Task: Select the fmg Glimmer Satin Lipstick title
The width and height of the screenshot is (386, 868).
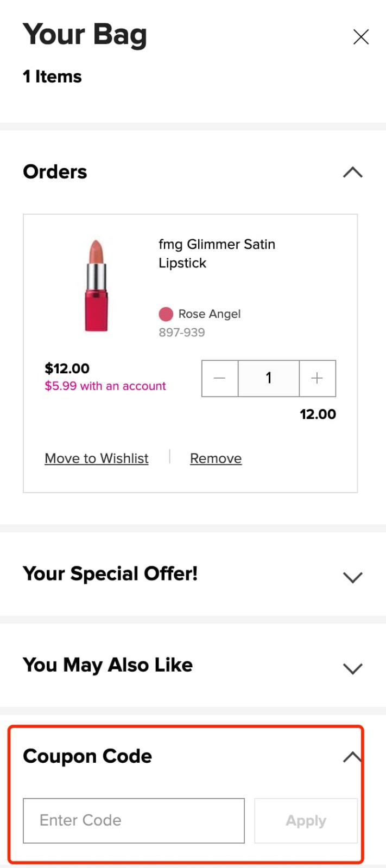Action: coord(217,253)
